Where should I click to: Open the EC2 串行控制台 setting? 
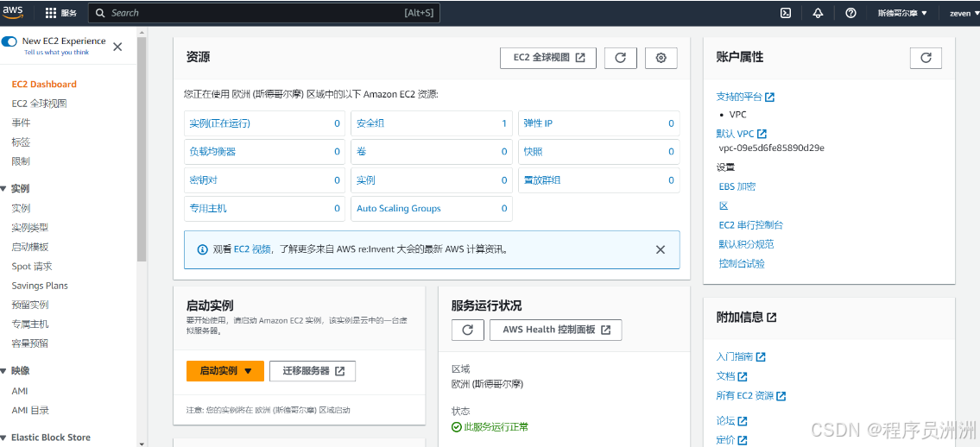coord(750,224)
